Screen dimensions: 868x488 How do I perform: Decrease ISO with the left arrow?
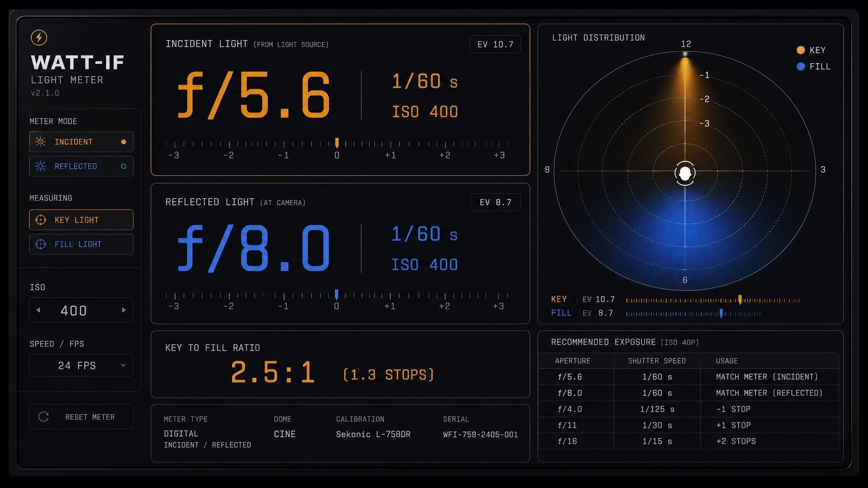click(38, 310)
